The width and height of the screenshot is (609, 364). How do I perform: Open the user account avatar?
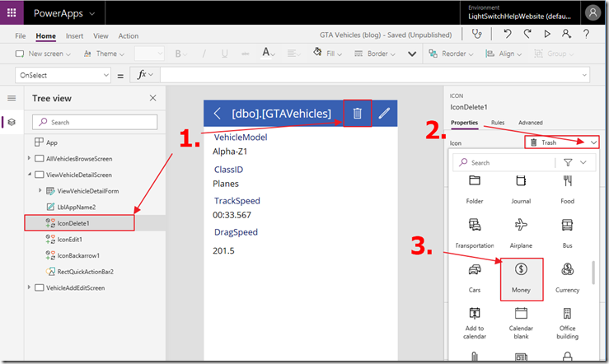click(x=593, y=13)
